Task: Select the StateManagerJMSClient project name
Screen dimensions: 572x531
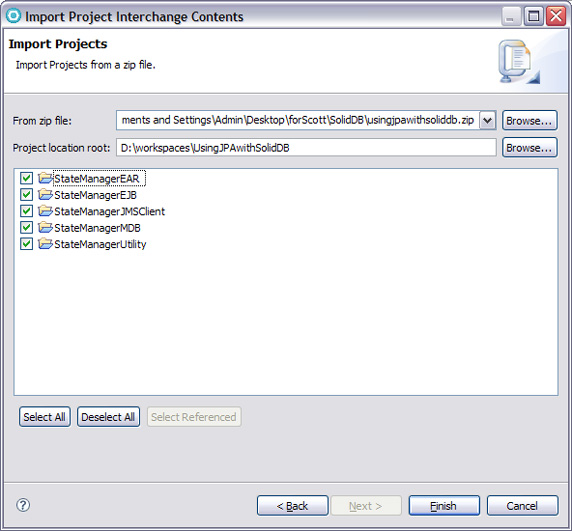Action: tap(109, 212)
